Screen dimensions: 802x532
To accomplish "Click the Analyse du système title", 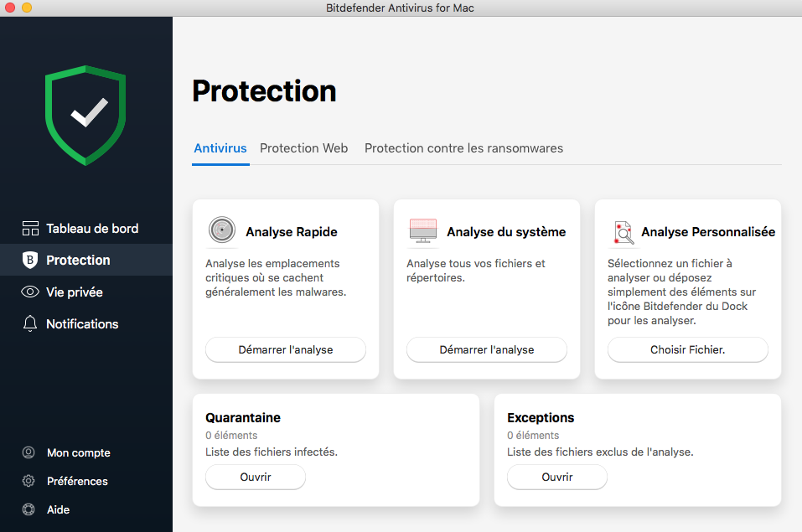I will [x=506, y=232].
